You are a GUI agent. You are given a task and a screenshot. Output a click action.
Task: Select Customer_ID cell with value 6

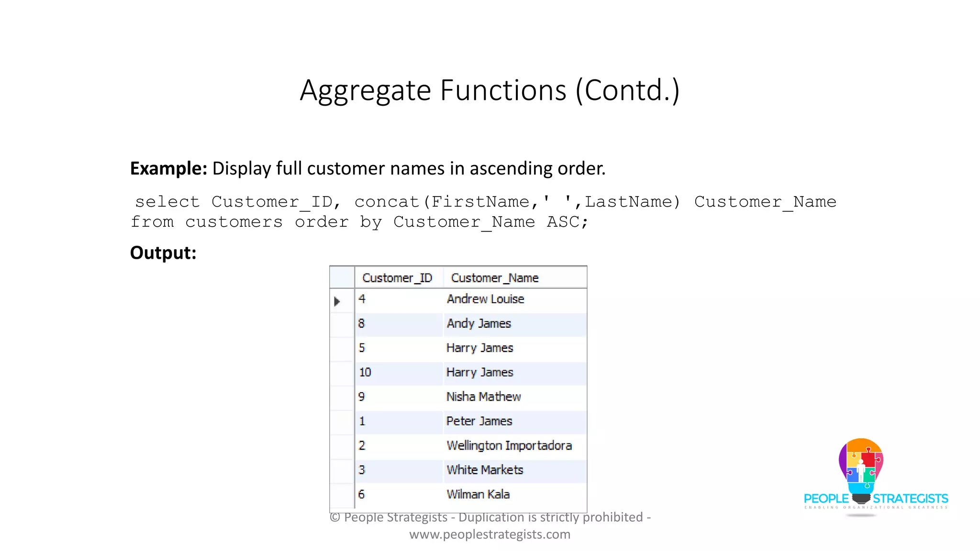pyautogui.click(x=399, y=495)
